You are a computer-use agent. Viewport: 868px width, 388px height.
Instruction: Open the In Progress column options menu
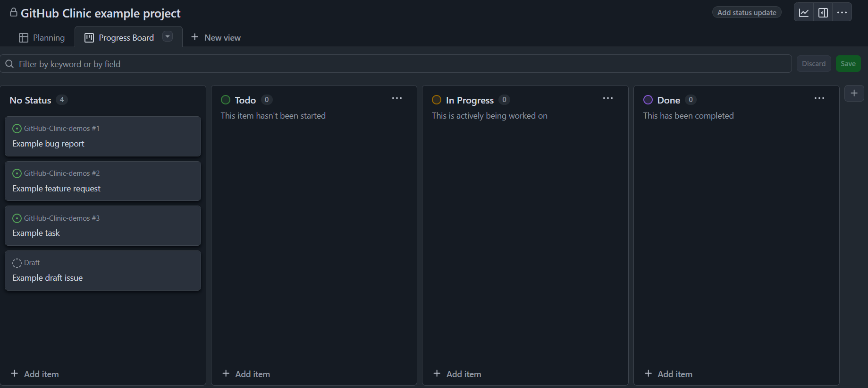(608, 98)
